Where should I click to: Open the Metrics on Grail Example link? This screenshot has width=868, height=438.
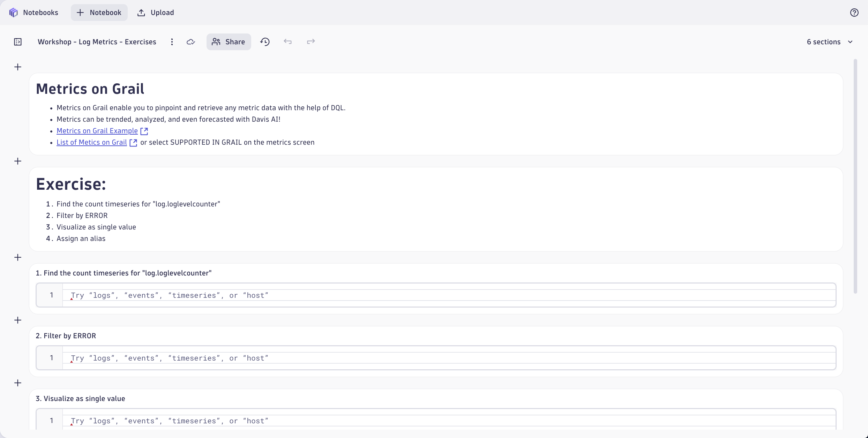pyautogui.click(x=97, y=131)
